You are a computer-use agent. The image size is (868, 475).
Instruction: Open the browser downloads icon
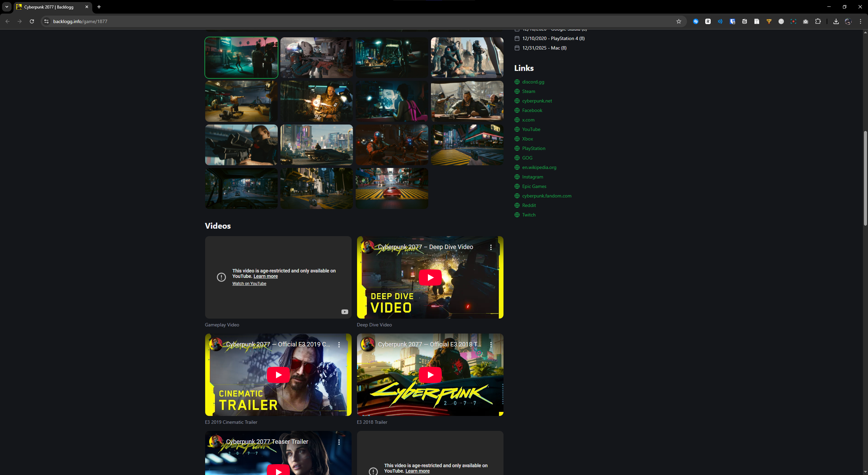(x=836, y=21)
